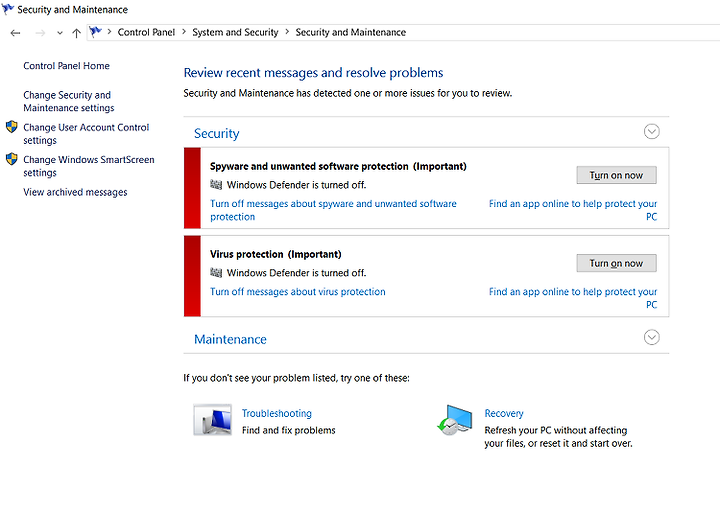
Task: Click the forward navigation arrow
Action: pos(40,33)
